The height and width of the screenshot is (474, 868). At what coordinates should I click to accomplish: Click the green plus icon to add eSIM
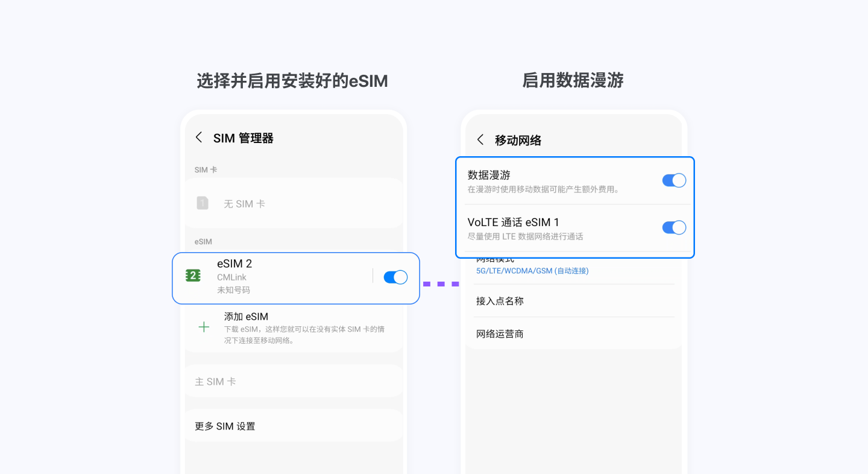pyautogui.click(x=203, y=326)
